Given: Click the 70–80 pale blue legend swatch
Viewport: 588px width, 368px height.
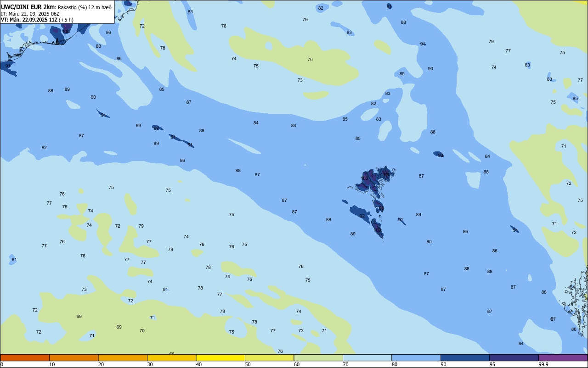Looking at the screenshot, I should (x=367, y=357).
